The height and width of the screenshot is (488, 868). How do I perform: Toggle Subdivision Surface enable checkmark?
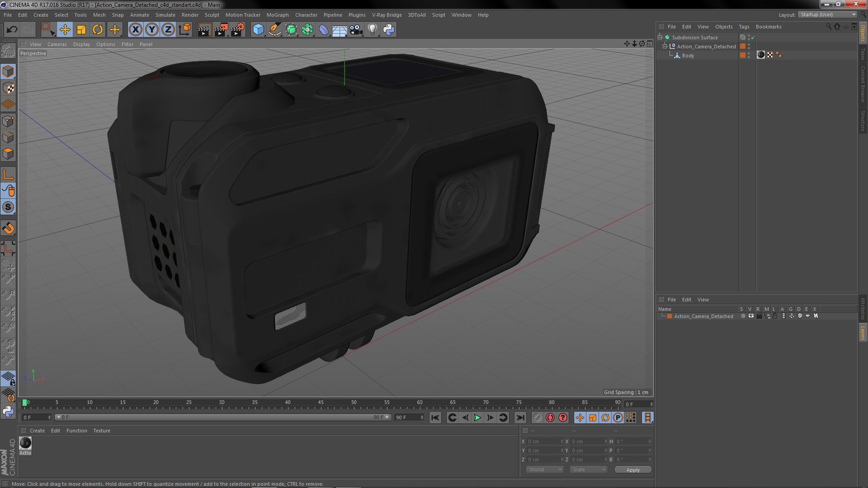[753, 38]
